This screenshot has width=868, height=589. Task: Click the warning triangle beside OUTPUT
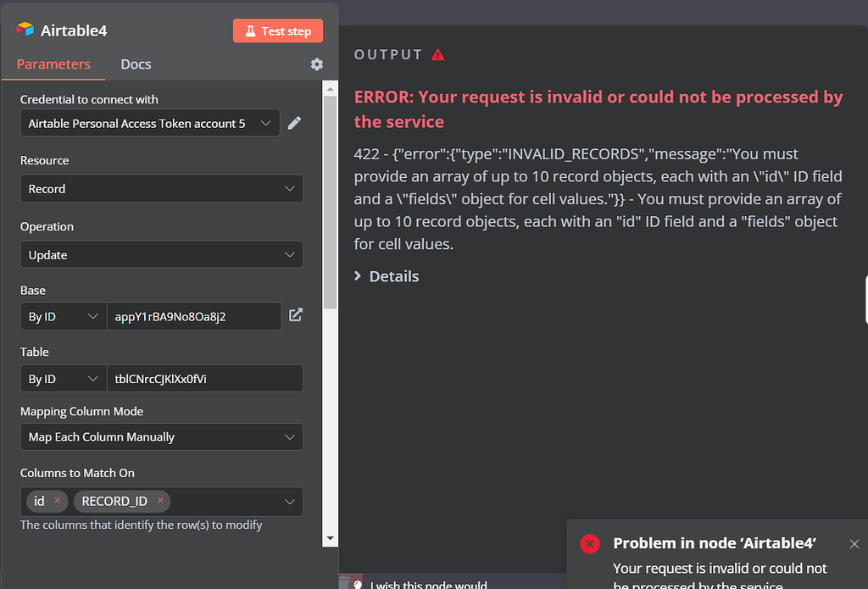438,53
